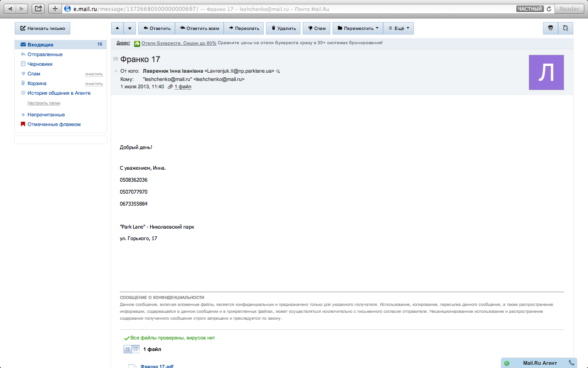Click the Ответить button
588x368 pixels.
[157, 28]
